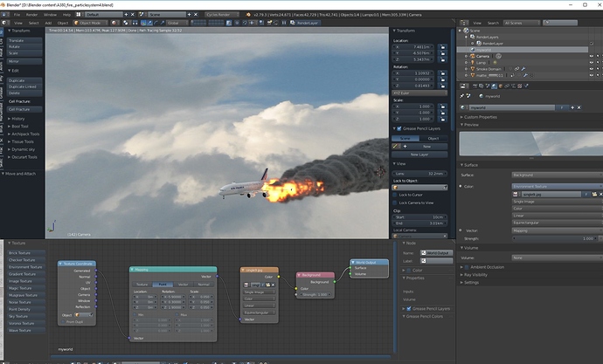
Task: Open the Cycles Render engine dropdown
Action: point(222,15)
